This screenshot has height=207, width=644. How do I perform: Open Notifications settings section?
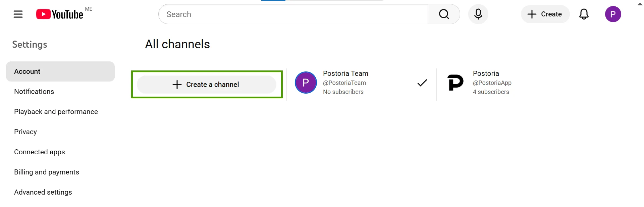pos(60,92)
